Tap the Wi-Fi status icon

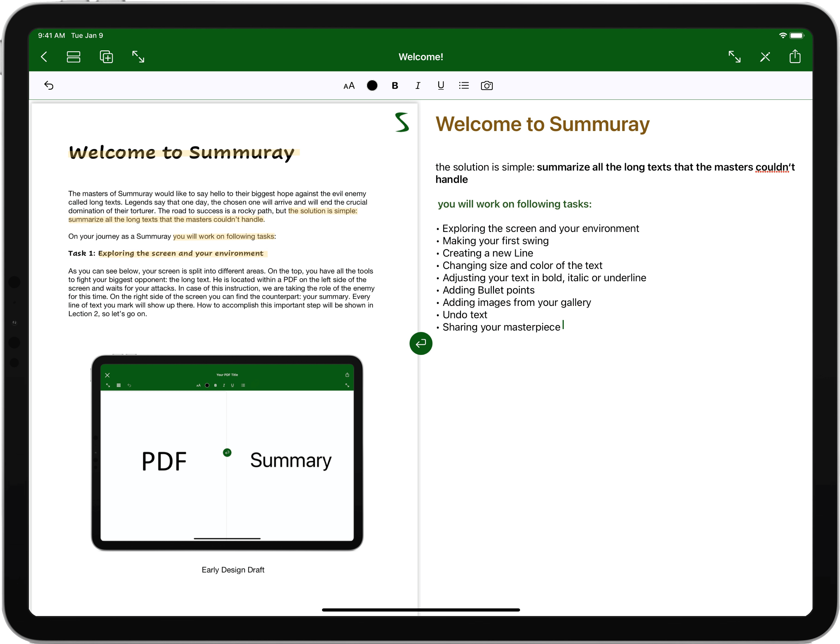[783, 35]
